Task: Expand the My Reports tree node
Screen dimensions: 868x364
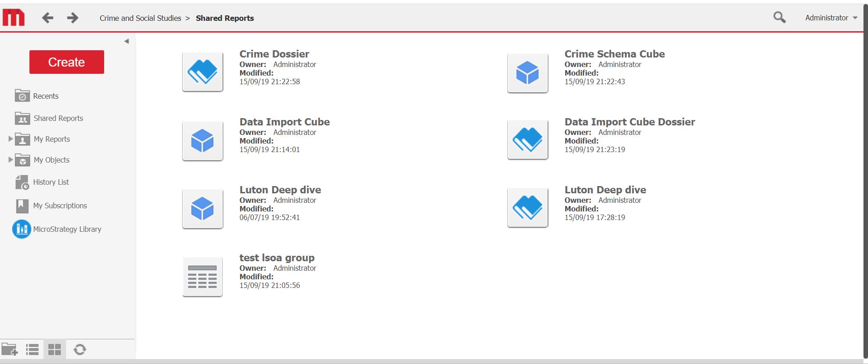Action: point(11,139)
